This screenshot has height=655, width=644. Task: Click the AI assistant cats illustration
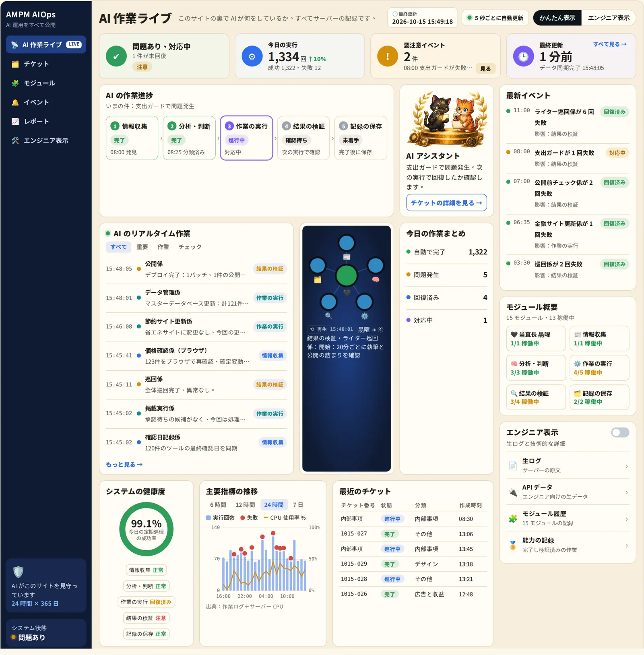pyautogui.click(x=446, y=119)
